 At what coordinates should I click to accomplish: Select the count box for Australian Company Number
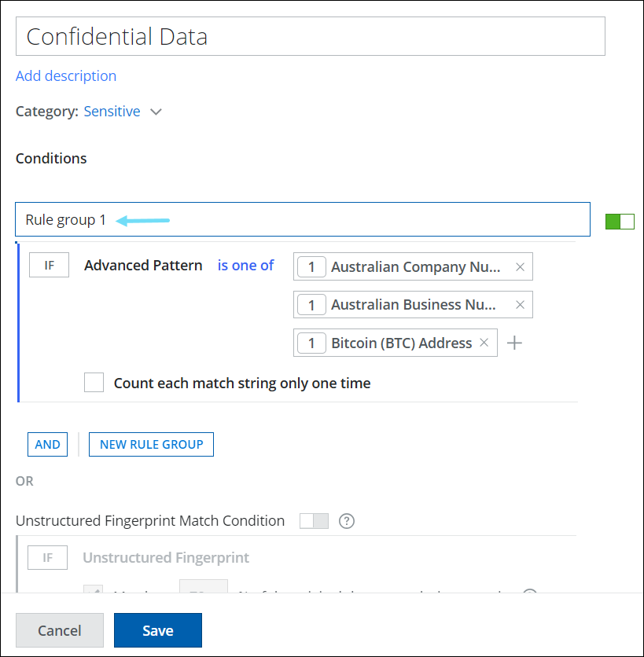click(x=311, y=267)
